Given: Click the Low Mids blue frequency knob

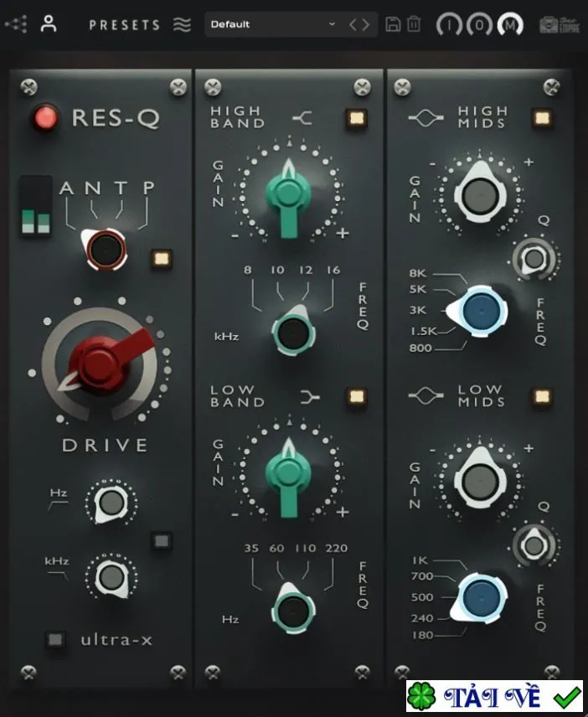Looking at the screenshot, I should pos(480,597).
